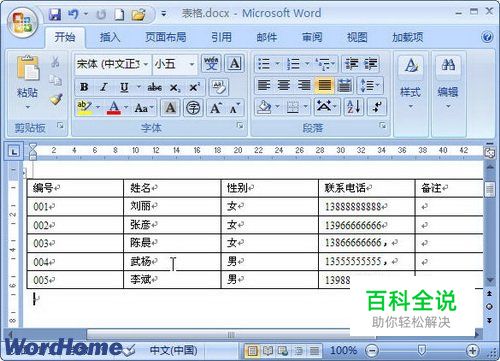Viewport: 500px width, 361px height.
Task: Apply text highlight color
Action: pos(84,108)
